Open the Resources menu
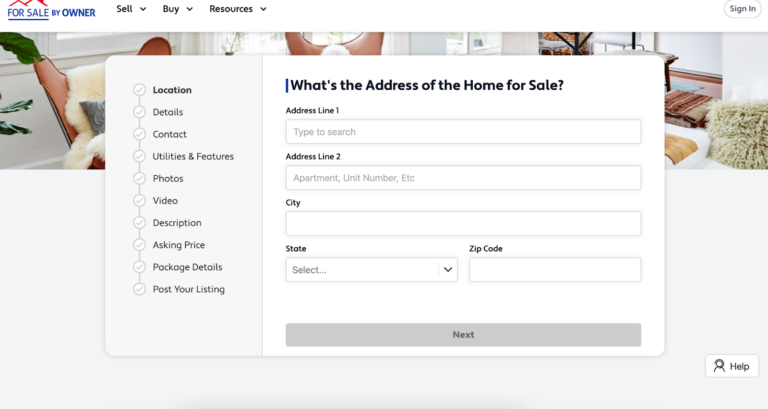This screenshot has height=409, width=768. pyautogui.click(x=238, y=9)
